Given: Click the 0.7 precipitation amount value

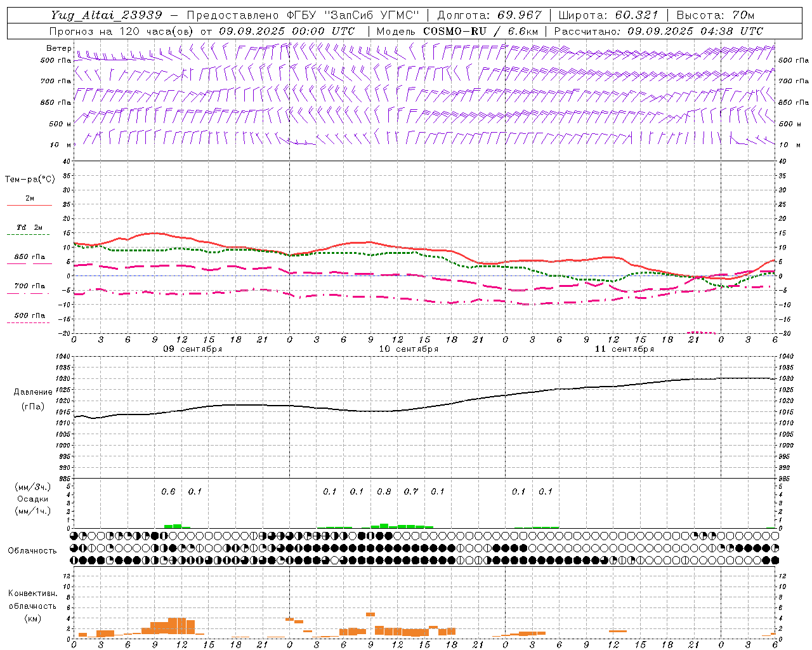Looking at the screenshot, I should point(411,491).
